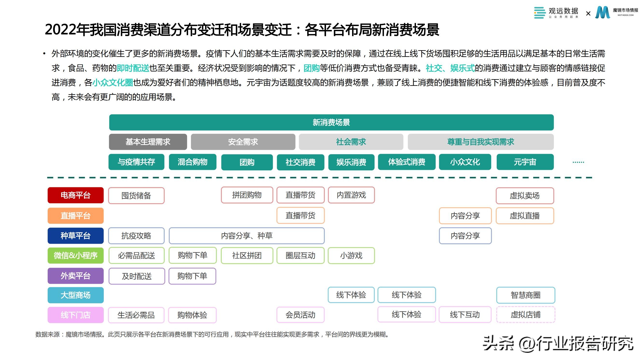Select the orange 直播平台 label

[x=75, y=215]
